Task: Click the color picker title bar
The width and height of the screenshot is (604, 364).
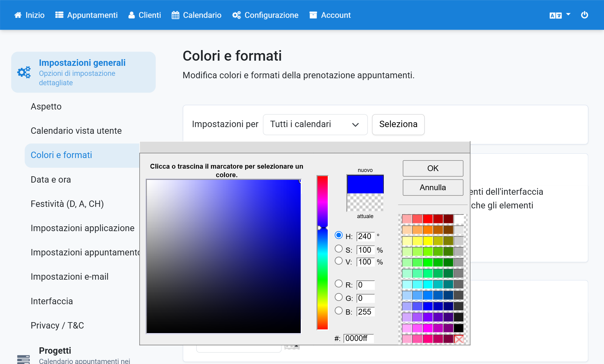Action: [305, 147]
